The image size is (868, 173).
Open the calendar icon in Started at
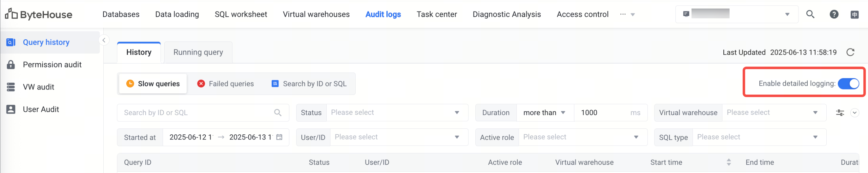(279, 137)
